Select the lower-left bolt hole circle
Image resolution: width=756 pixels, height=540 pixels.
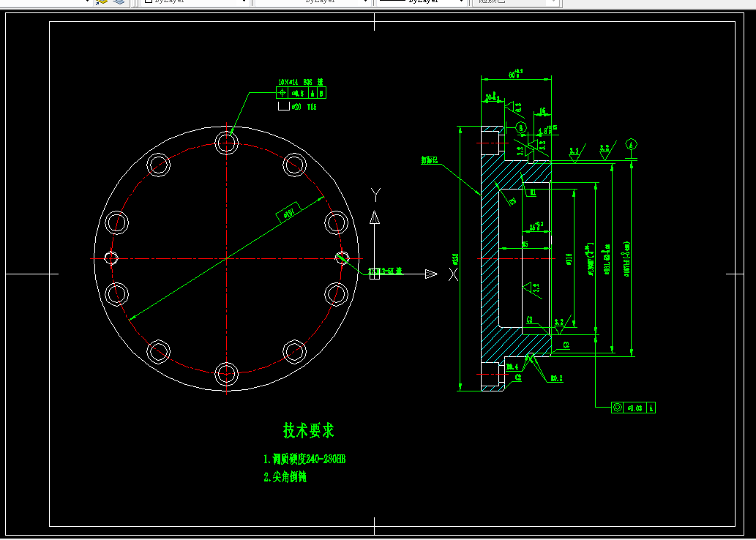pos(159,351)
